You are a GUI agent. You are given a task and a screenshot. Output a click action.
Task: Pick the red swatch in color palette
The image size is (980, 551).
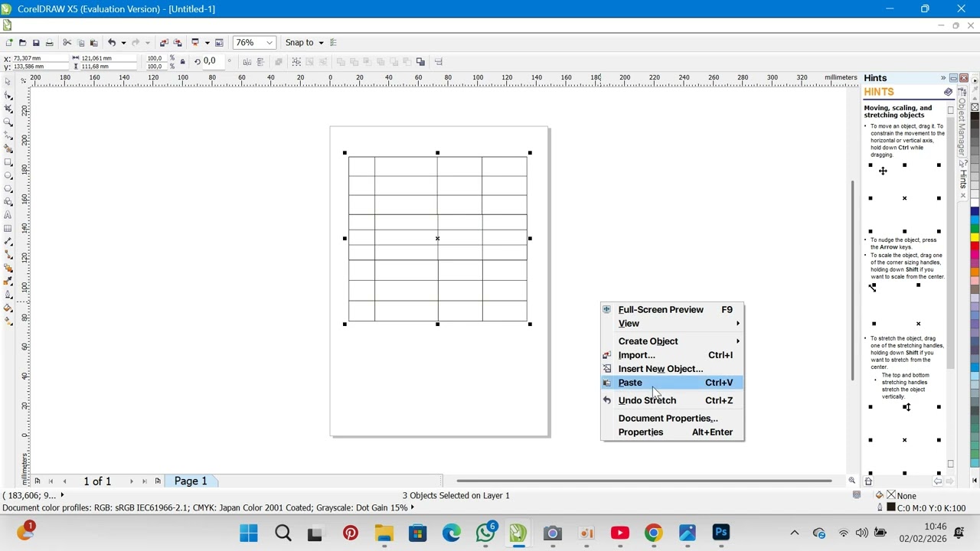pyautogui.click(x=975, y=247)
